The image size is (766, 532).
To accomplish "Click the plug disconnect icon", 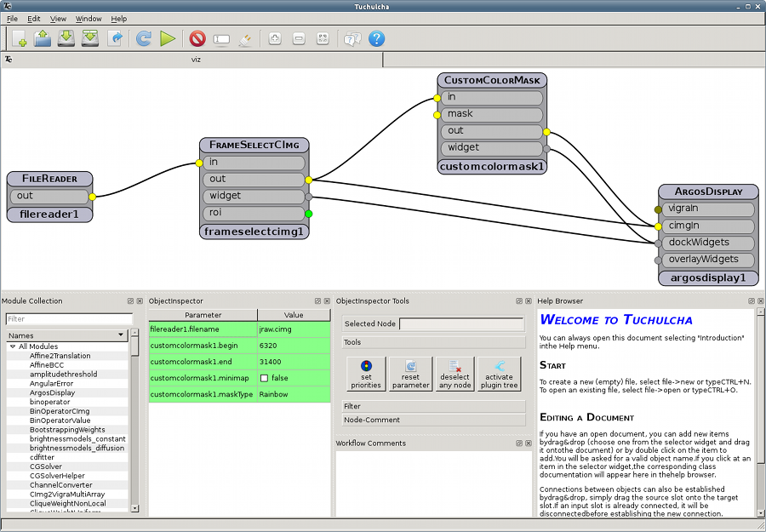I will pos(245,39).
